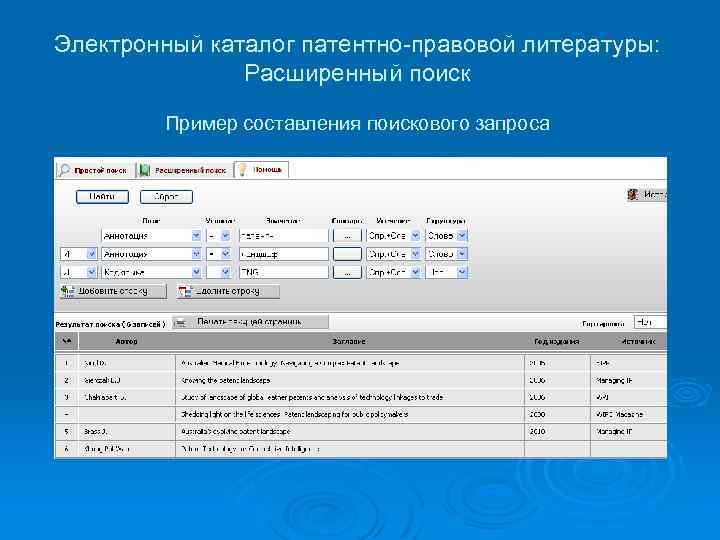Click the author cell in result row 2
This screenshot has width=720, height=540.
(x=127, y=380)
